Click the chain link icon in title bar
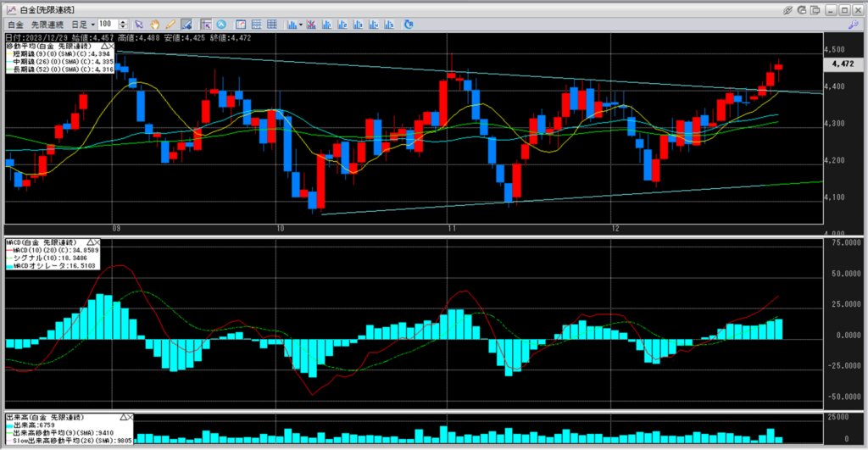Viewport: 868px width, 450px height. coord(789,8)
